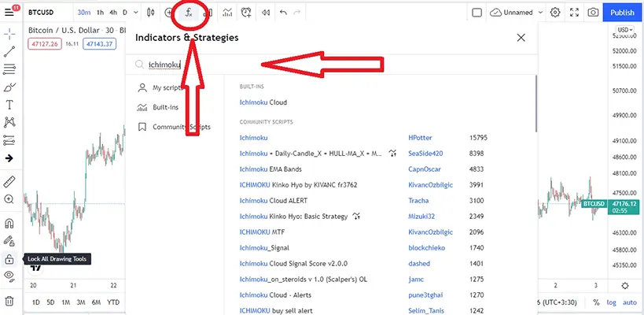The height and width of the screenshot is (315, 644).
Task: Select the arrow icons tool
Action: [x=9, y=158]
